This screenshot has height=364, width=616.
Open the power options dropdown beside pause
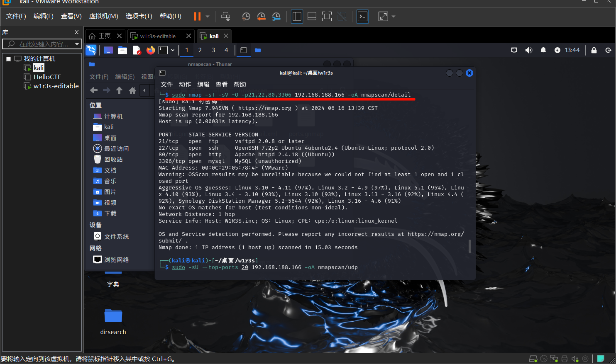[208, 17]
